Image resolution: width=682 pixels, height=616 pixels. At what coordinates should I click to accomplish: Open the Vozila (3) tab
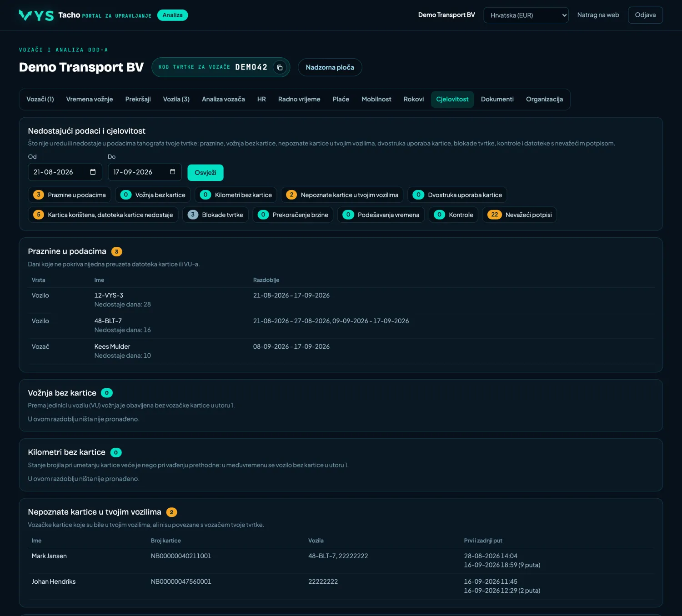[x=176, y=99]
